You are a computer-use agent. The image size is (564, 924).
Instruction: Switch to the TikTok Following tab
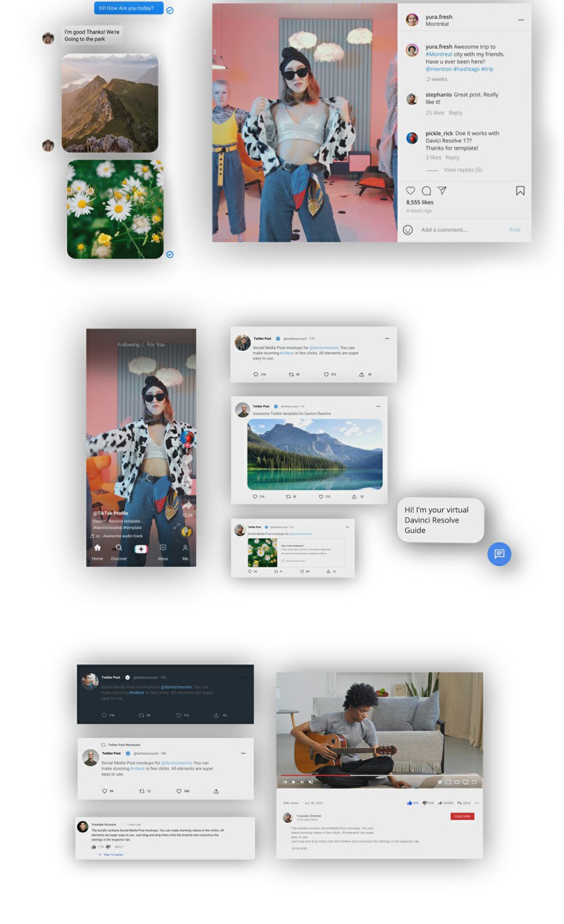128,345
